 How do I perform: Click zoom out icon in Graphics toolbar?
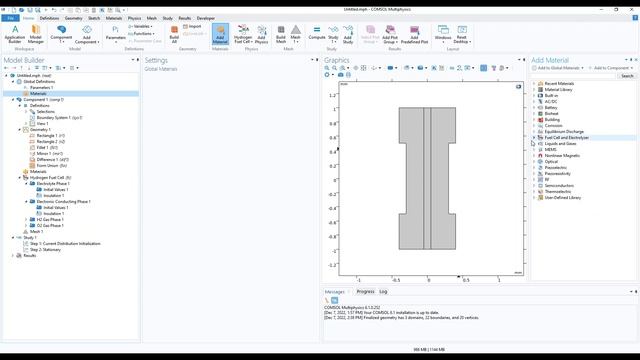(334, 68)
